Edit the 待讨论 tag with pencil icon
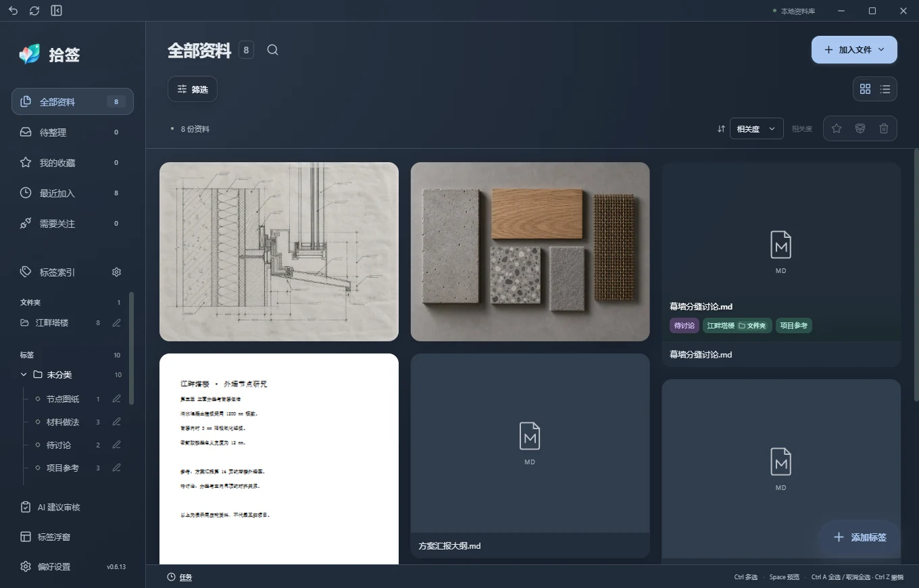919x588 pixels. 116,445
